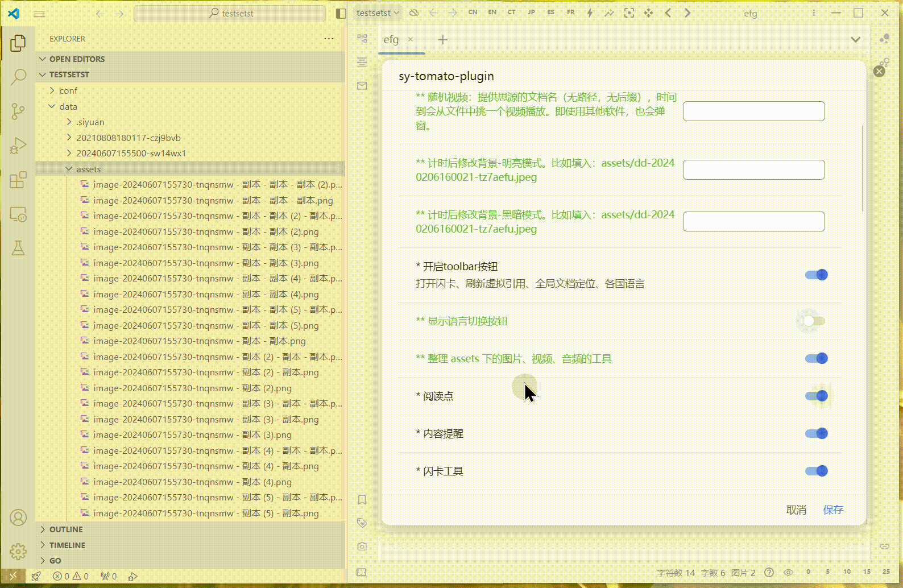The image size is (903, 588).
Task: Open Run and Debug view
Action: pos(18,146)
